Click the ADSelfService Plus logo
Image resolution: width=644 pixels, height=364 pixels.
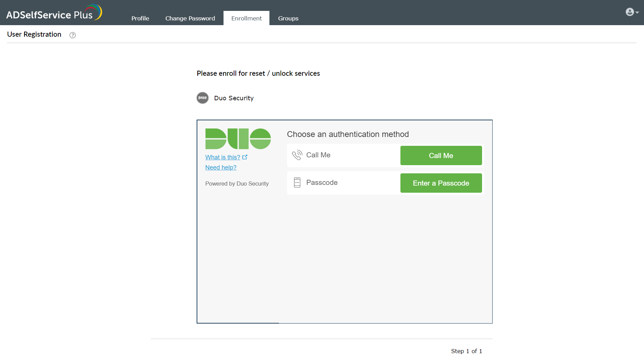coord(54,13)
